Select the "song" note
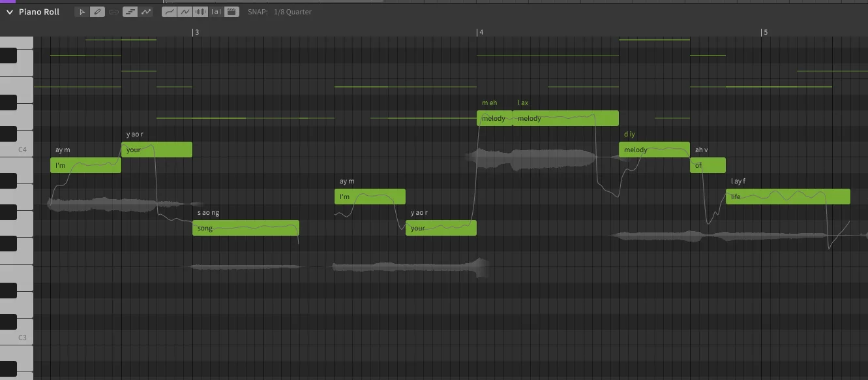The height and width of the screenshot is (380, 868). coord(246,228)
